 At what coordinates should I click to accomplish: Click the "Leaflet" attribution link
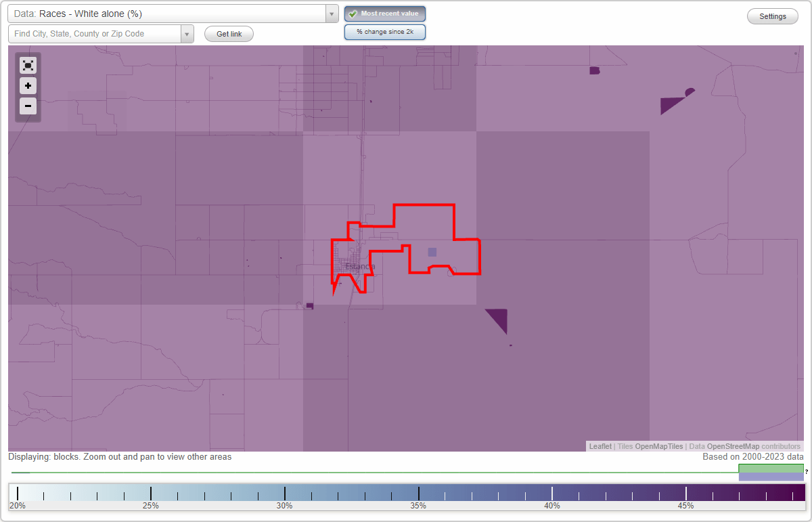[600, 446]
